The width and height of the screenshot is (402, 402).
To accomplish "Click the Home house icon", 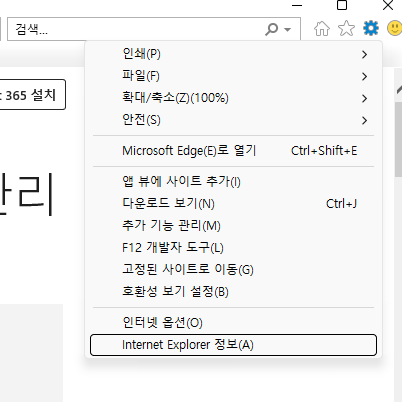I will click(x=322, y=28).
